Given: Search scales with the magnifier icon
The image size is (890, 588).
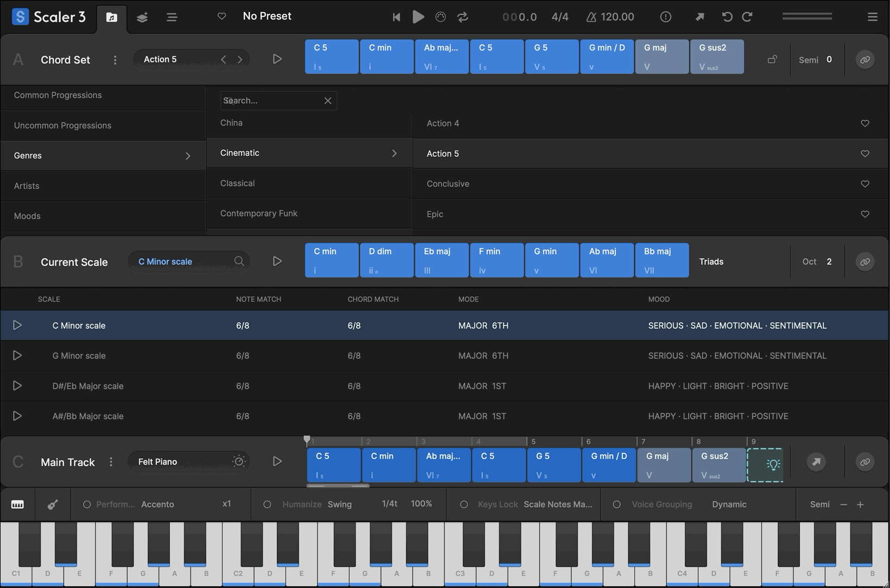Looking at the screenshot, I should pos(239,261).
